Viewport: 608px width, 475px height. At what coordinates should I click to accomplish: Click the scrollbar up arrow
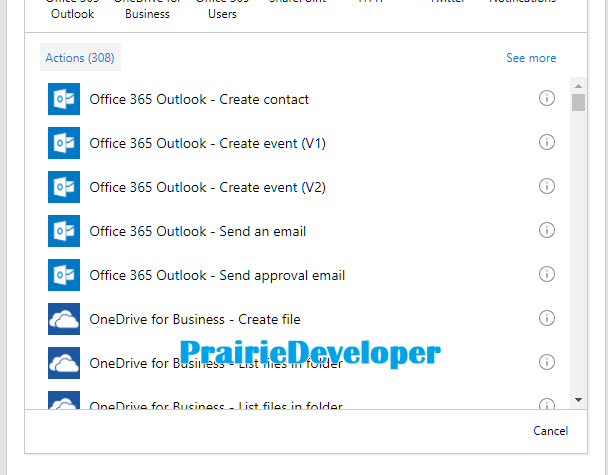578,86
